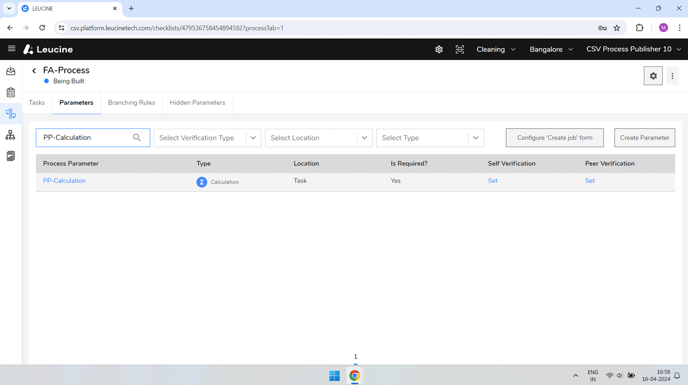Image resolution: width=688 pixels, height=385 pixels.
Task: Click the volume speaker tray icon
Action: pyautogui.click(x=620, y=376)
